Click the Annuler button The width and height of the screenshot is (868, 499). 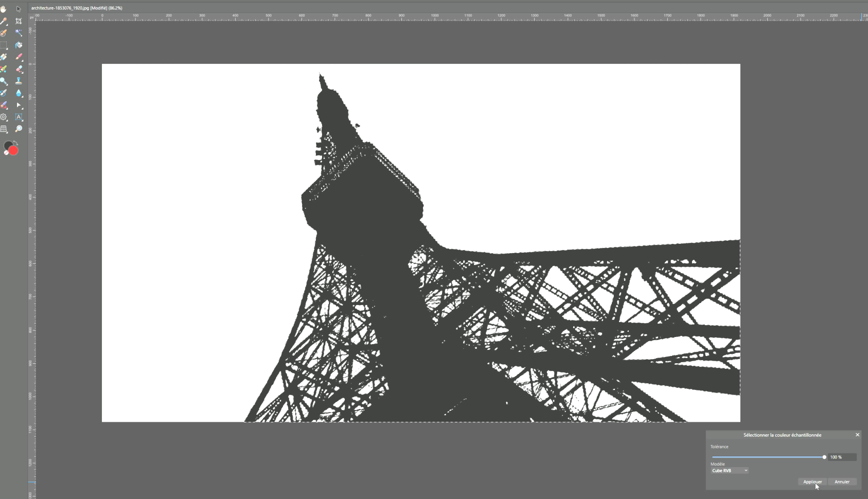point(842,482)
